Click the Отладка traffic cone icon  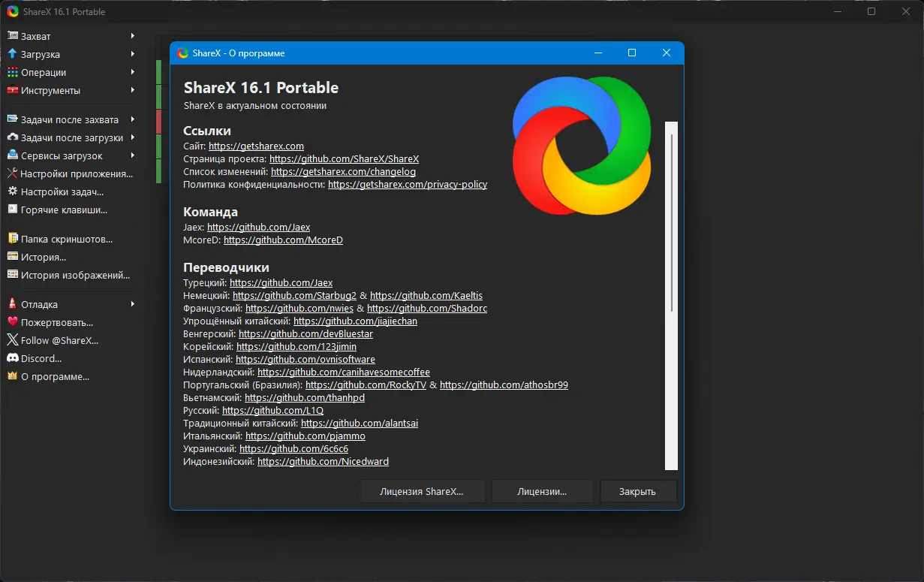click(x=12, y=304)
